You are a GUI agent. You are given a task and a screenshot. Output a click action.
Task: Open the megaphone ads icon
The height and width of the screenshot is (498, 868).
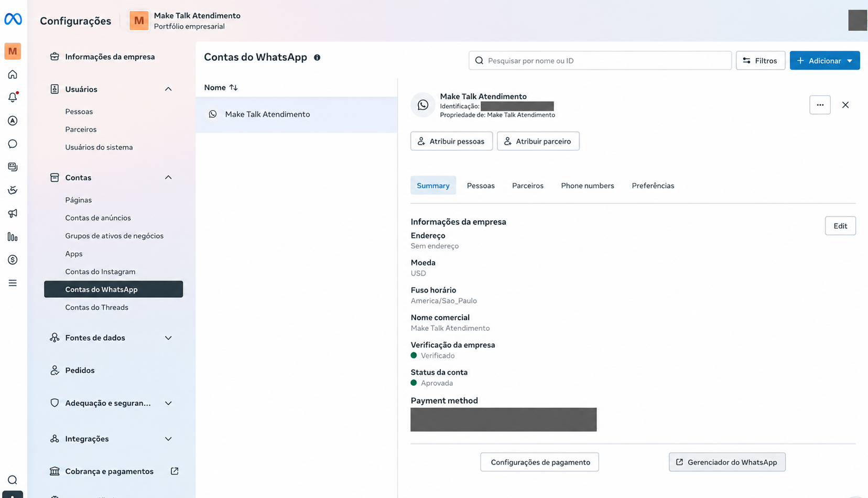[x=13, y=213]
